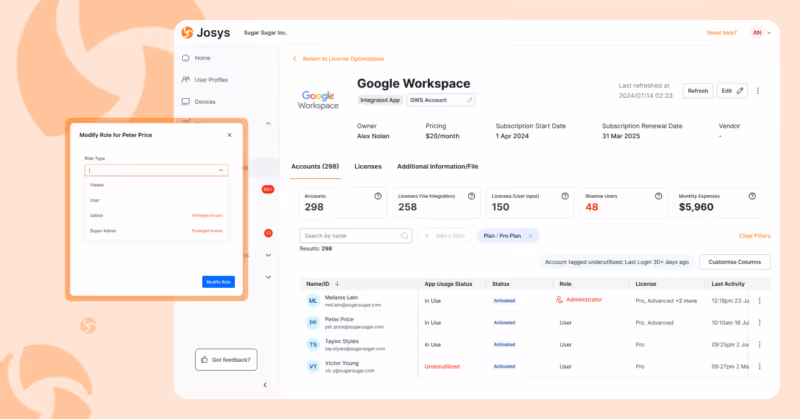
Task: Open Home in the sidebar
Action: [203, 58]
